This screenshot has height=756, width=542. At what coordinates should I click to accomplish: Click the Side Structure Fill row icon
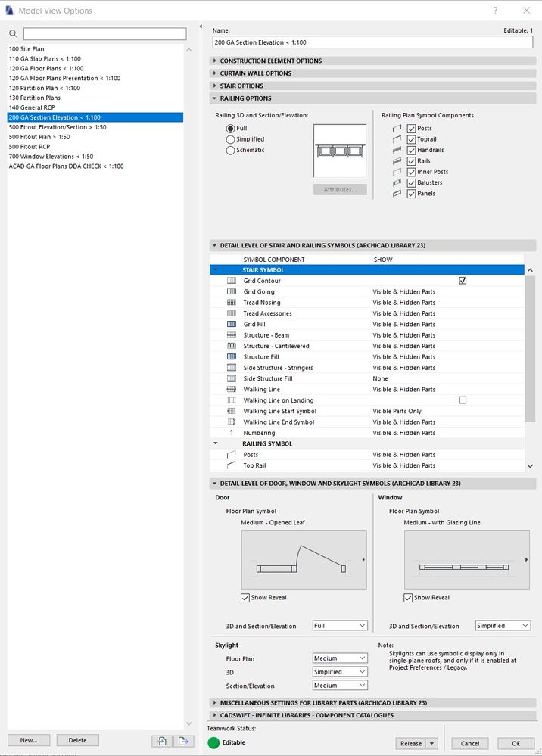(x=232, y=378)
